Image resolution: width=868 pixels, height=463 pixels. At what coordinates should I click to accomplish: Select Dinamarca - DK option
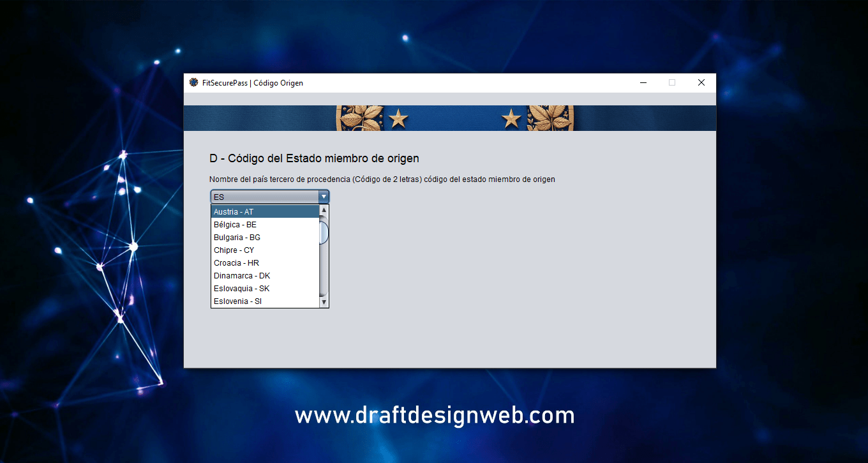(x=264, y=275)
